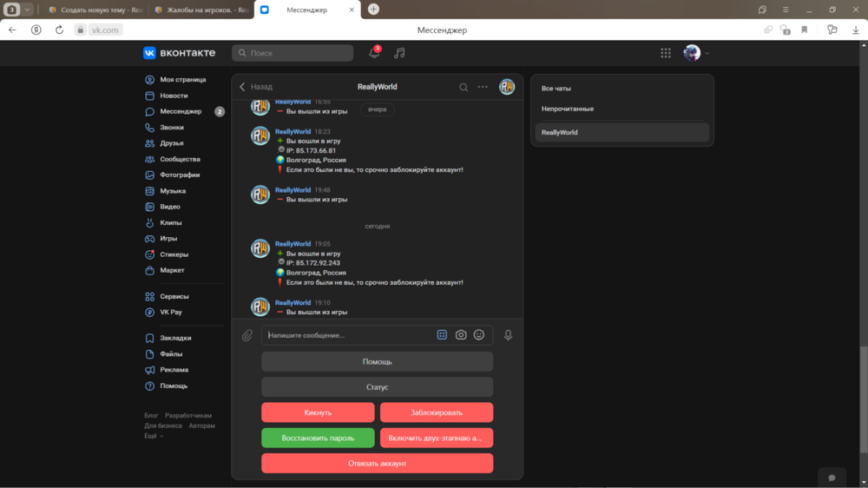Click the Отвязать аккаунт button
868x488 pixels.
pyautogui.click(x=377, y=464)
